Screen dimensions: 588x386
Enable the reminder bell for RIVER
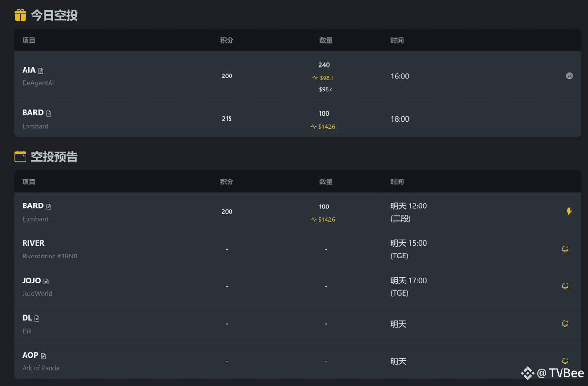tap(565, 249)
